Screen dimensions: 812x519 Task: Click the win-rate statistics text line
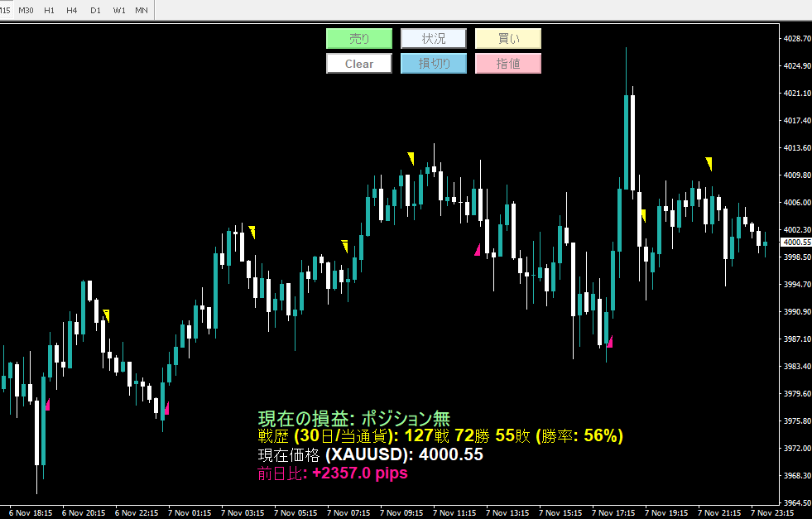click(440, 436)
